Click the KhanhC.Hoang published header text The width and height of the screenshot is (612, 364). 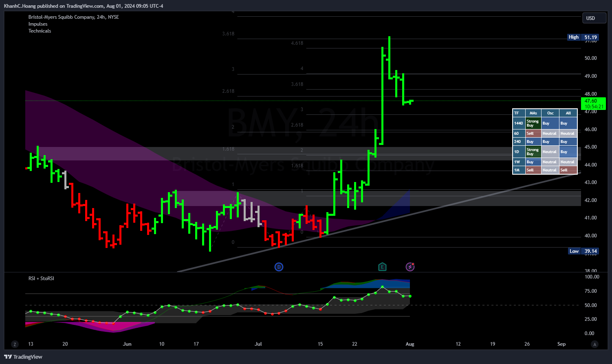click(x=84, y=6)
